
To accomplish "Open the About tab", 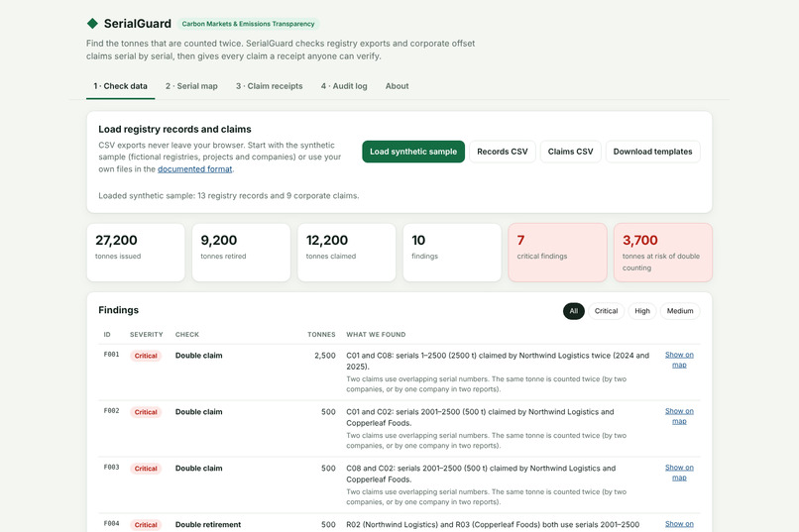I will pyautogui.click(x=397, y=86).
